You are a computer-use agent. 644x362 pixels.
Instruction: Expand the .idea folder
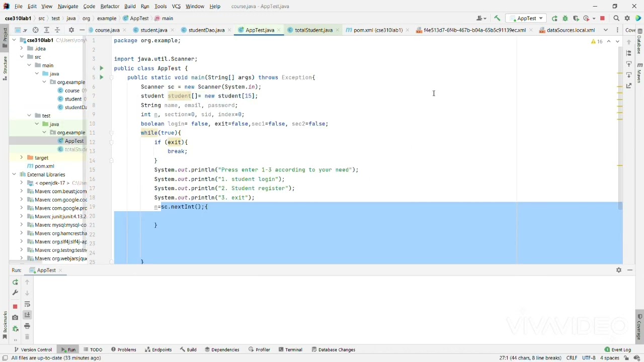pyautogui.click(x=21, y=49)
